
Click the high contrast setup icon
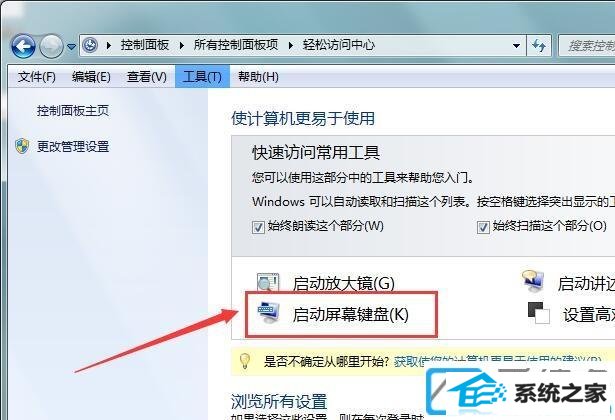click(539, 313)
